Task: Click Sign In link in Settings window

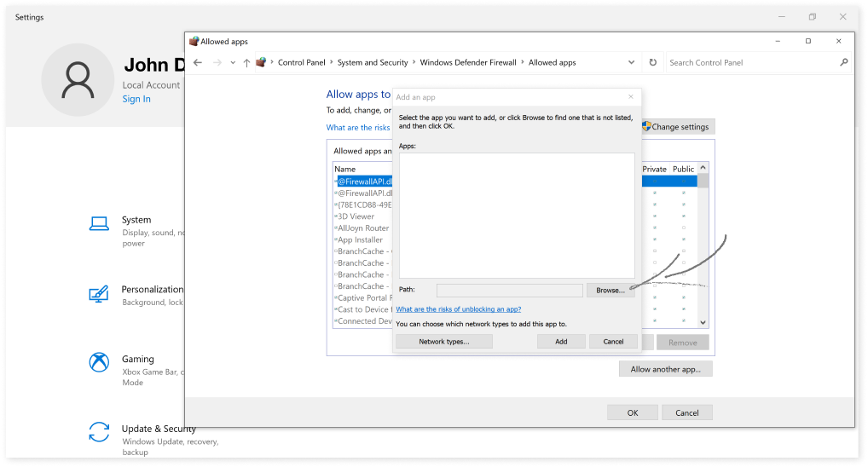Action: tap(136, 99)
